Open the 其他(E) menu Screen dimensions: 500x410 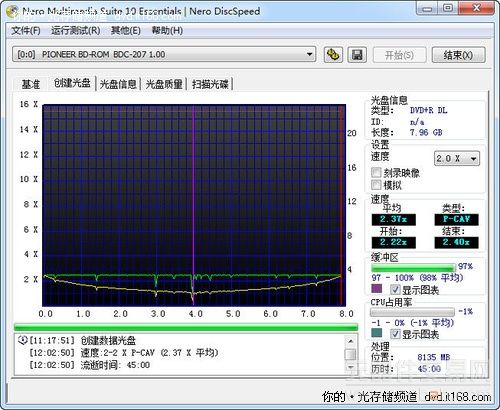[125, 31]
